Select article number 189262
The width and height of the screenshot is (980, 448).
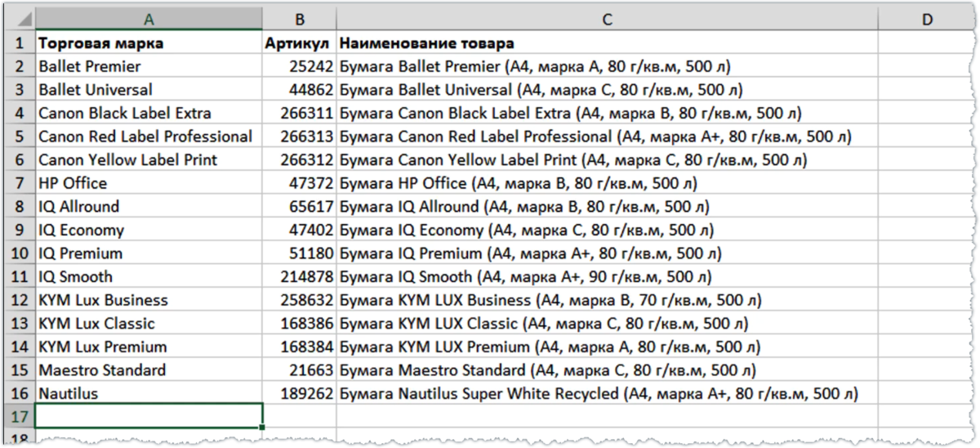click(x=300, y=393)
